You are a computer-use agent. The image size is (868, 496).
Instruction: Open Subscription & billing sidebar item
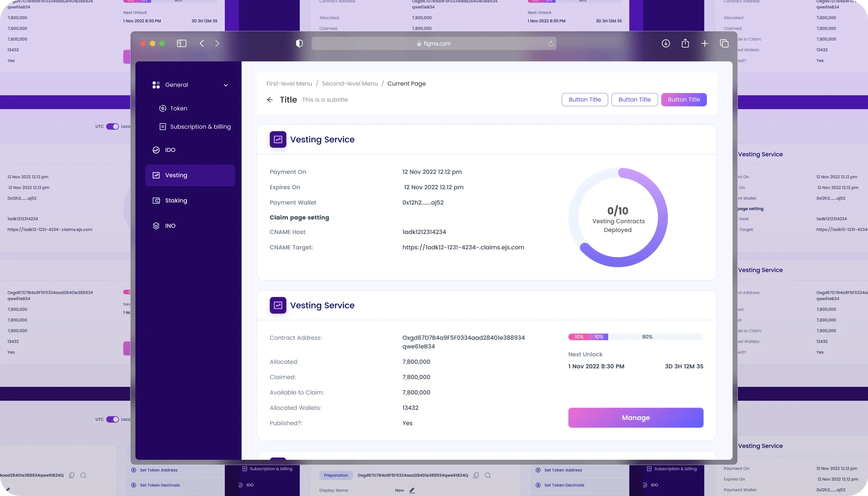(x=200, y=127)
